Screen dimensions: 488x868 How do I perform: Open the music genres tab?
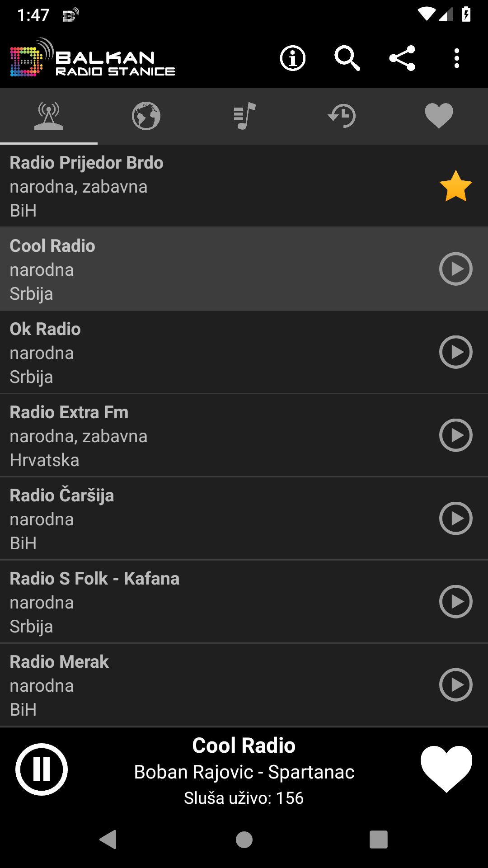(244, 116)
